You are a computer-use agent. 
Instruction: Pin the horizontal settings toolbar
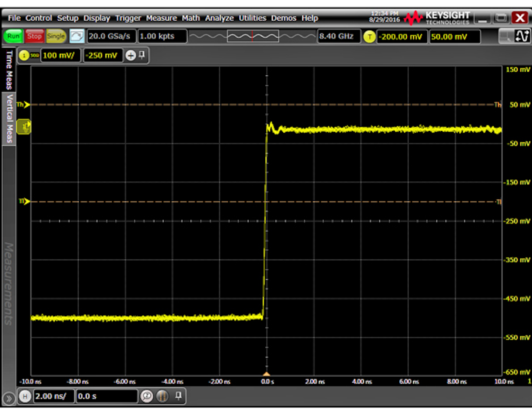point(178,396)
